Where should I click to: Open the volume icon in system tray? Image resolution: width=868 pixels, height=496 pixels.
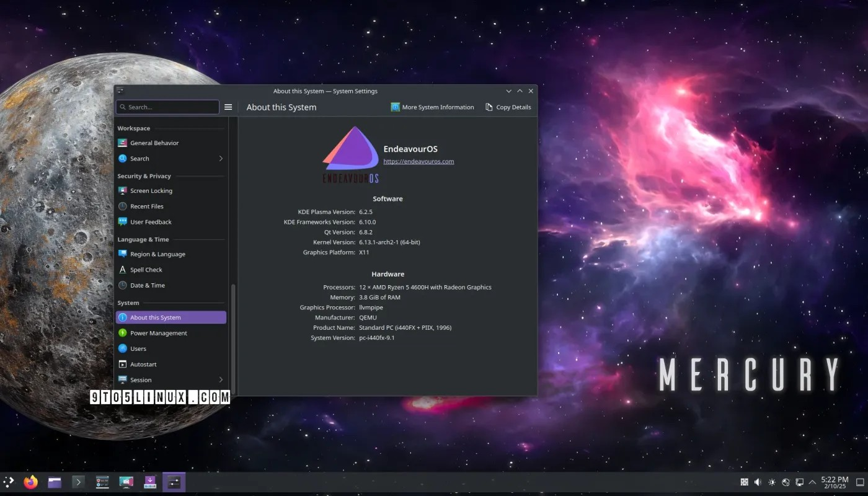[758, 481]
